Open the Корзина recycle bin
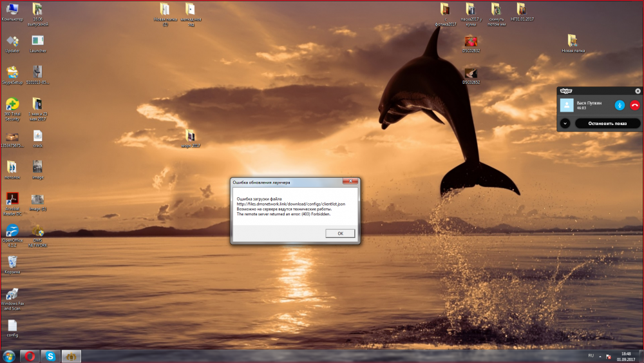The height and width of the screenshot is (363, 644). click(x=12, y=262)
